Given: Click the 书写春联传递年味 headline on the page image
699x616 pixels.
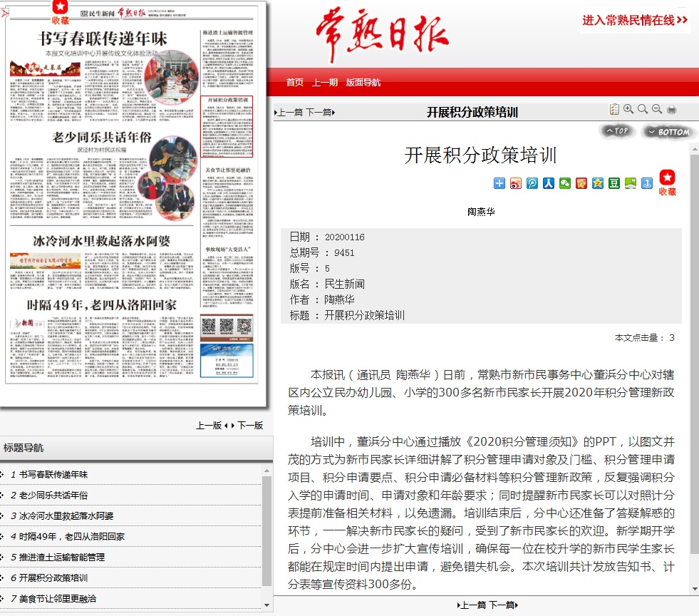Looking at the screenshot, I should tap(102, 38).
